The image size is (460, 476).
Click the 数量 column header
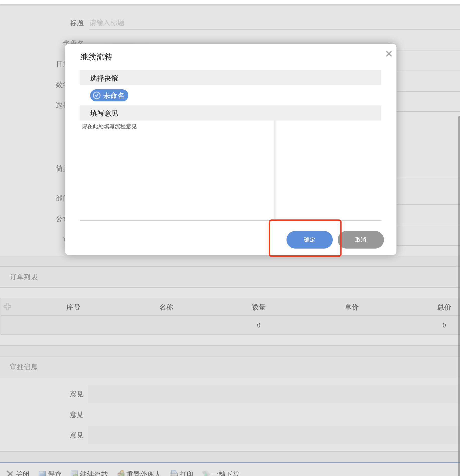pyautogui.click(x=259, y=307)
